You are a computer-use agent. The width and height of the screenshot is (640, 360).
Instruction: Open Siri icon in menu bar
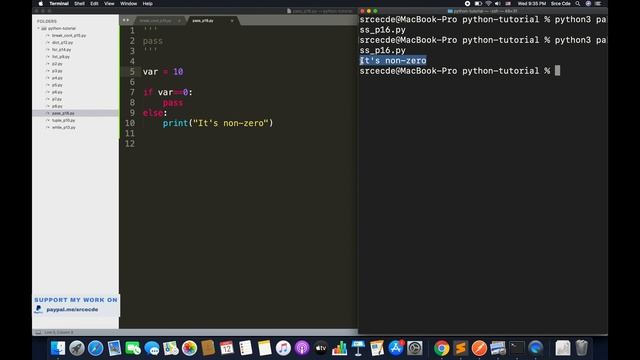pyautogui.click(x=588, y=4)
